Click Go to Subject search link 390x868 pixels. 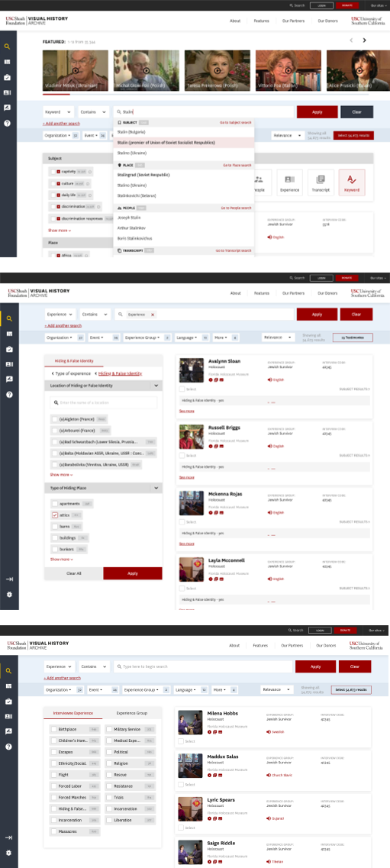(x=235, y=122)
